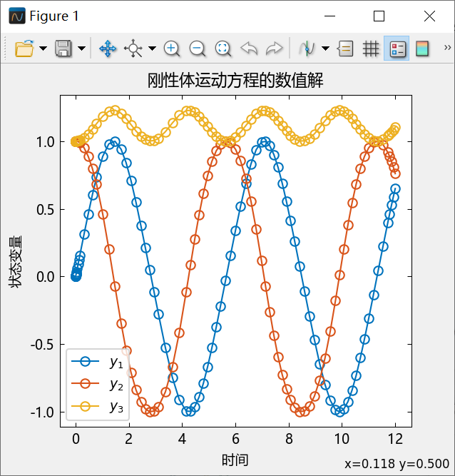Open the curve tool dropdown arrow
Viewport: 455px width, 476px height.
325,49
